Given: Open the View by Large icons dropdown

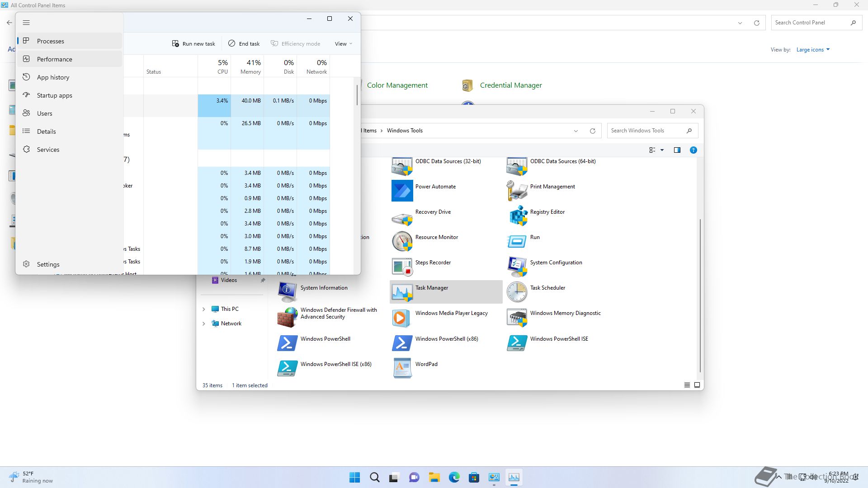Looking at the screenshot, I should pos(813,50).
